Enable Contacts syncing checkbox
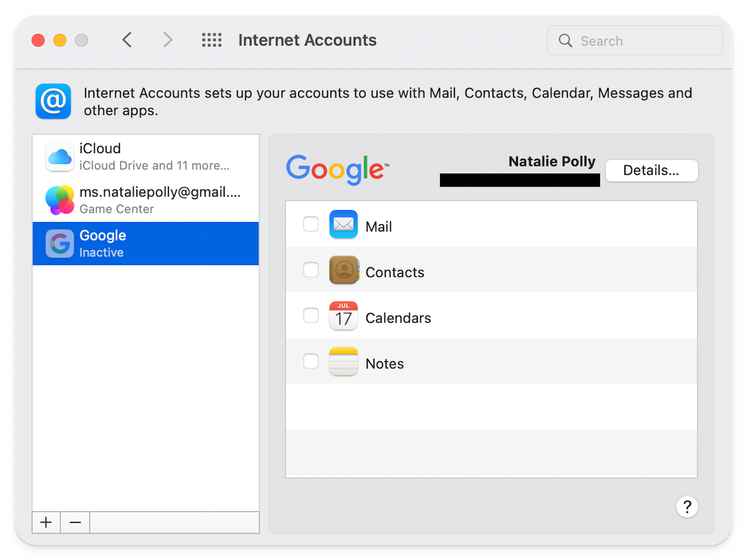Image resolution: width=747 pixels, height=560 pixels. click(310, 270)
